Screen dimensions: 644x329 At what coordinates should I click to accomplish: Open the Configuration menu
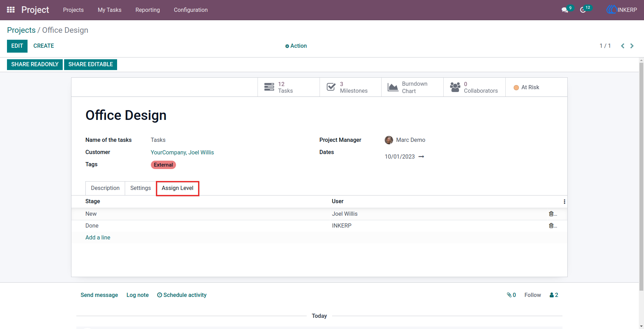click(191, 10)
